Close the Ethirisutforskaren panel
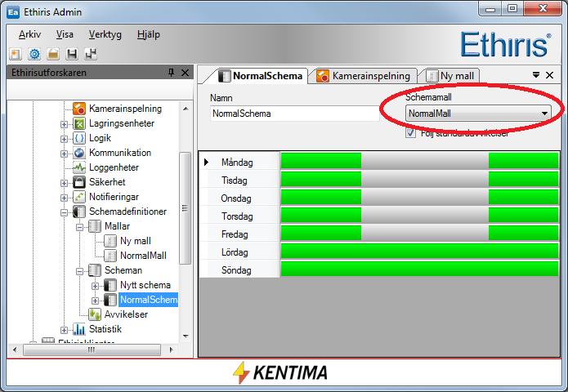 click(x=185, y=73)
